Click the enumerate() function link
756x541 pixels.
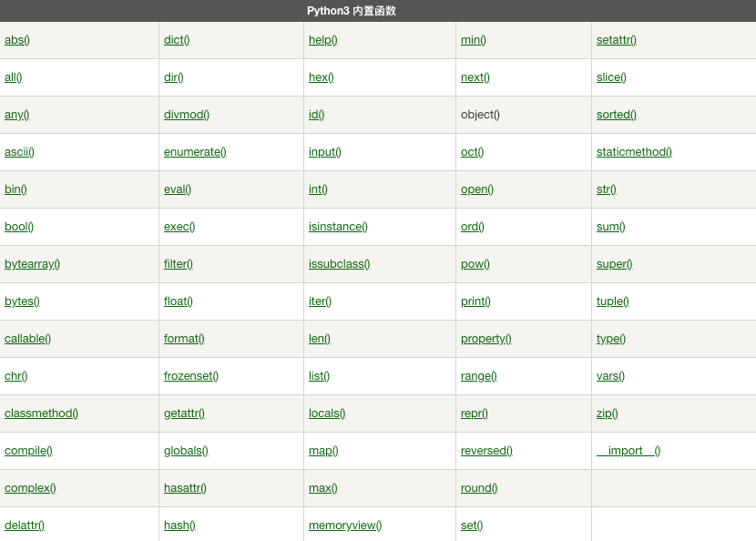(x=195, y=152)
